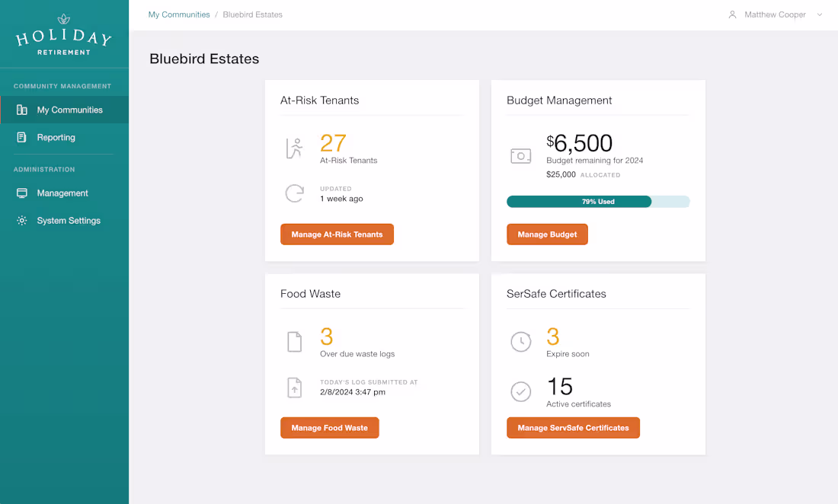
Task: Go to Reporting in the sidebar
Action: click(64, 137)
